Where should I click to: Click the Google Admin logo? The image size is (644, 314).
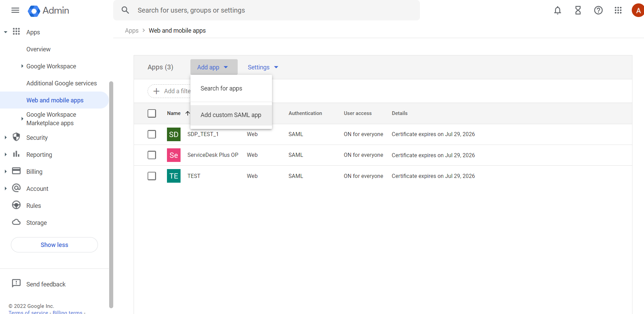pos(48,11)
